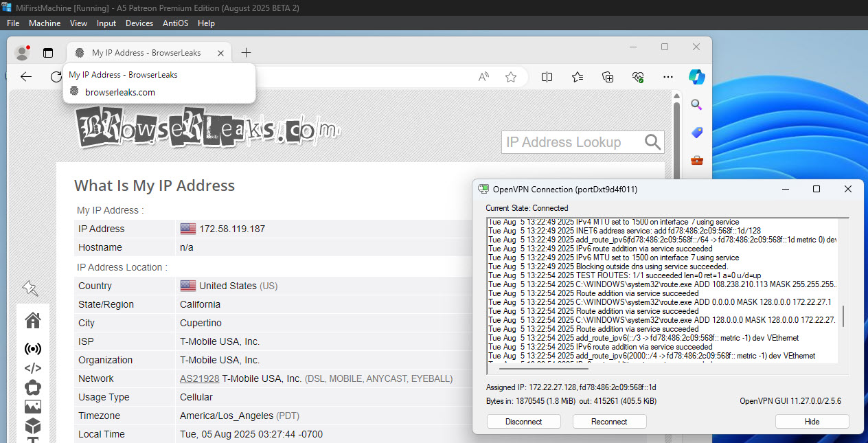
Task: Click the Edge split screen icon
Action: click(x=547, y=77)
